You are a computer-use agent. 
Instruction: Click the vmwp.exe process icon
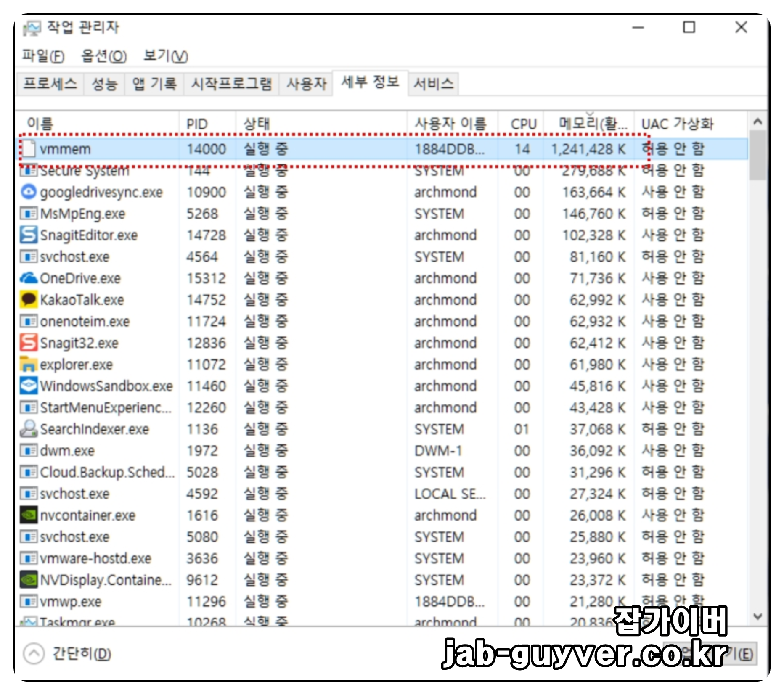pyautogui.click(x=29, y=602)
